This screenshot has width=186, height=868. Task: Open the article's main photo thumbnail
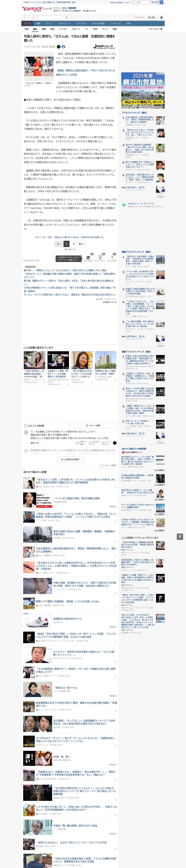(39, 66)
